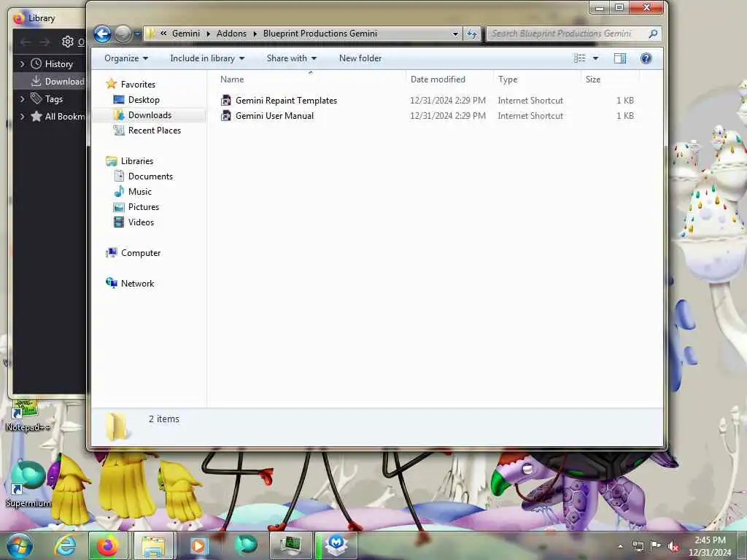Sort by the Size column header

tap(610, 79)
